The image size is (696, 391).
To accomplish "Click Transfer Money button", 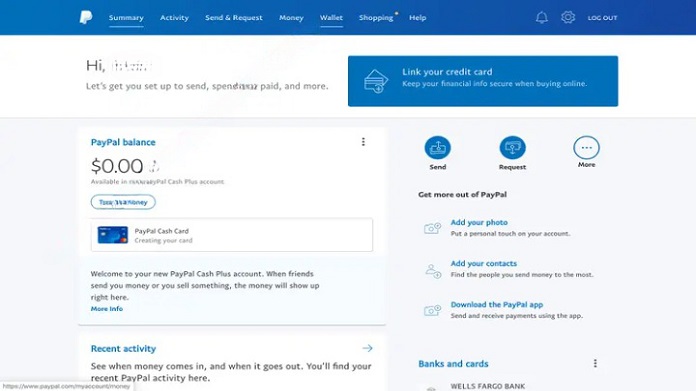I will (x=123, y=202).
